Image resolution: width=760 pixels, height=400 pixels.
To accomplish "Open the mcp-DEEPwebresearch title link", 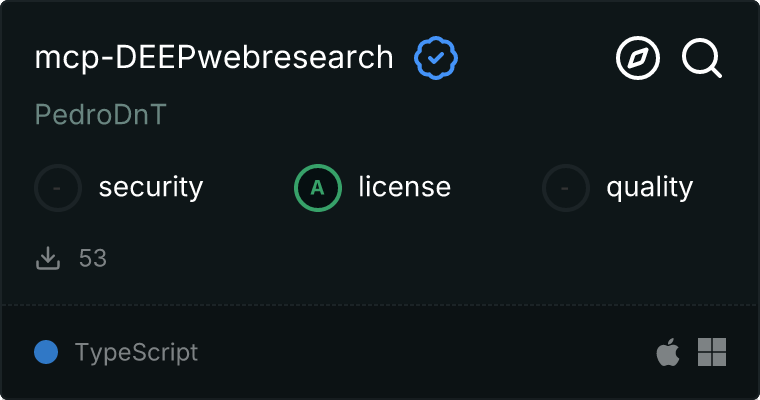I will pyautogui.click(x=214, y=59).
